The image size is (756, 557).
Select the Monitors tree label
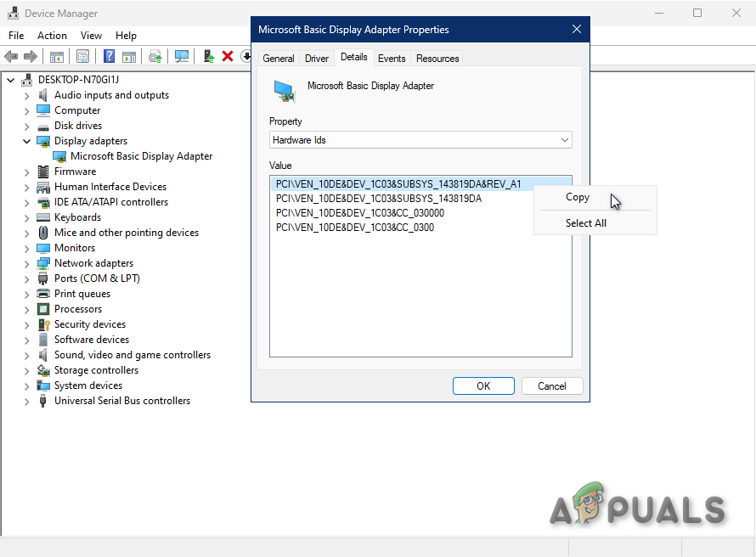pos(75,248)
